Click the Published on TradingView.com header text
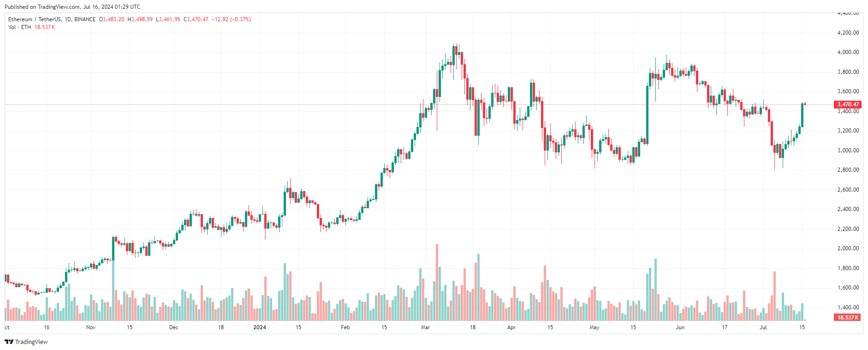 [72, 7]
